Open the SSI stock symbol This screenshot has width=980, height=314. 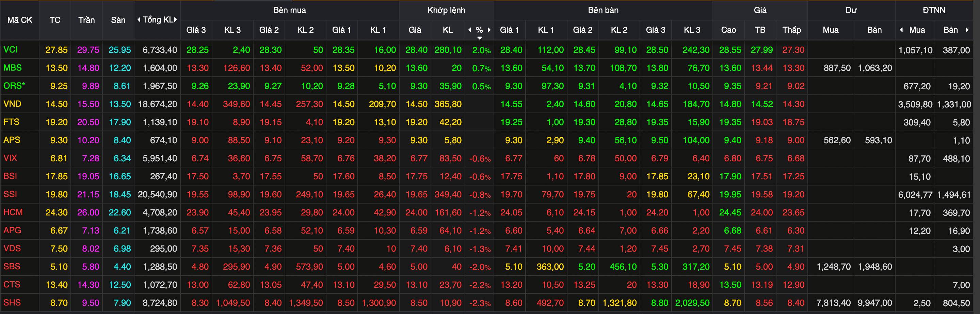pyautogui.click(x=10, y=194)
